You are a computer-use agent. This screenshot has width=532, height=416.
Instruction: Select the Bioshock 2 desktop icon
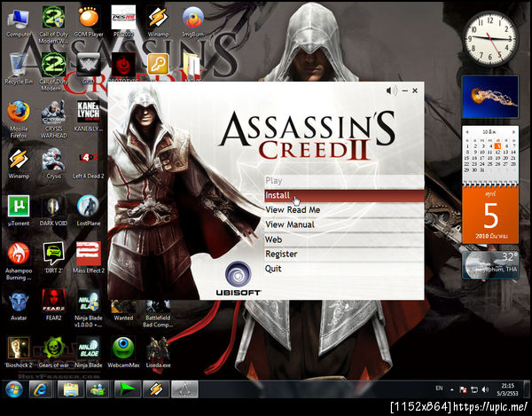[19, 352]
